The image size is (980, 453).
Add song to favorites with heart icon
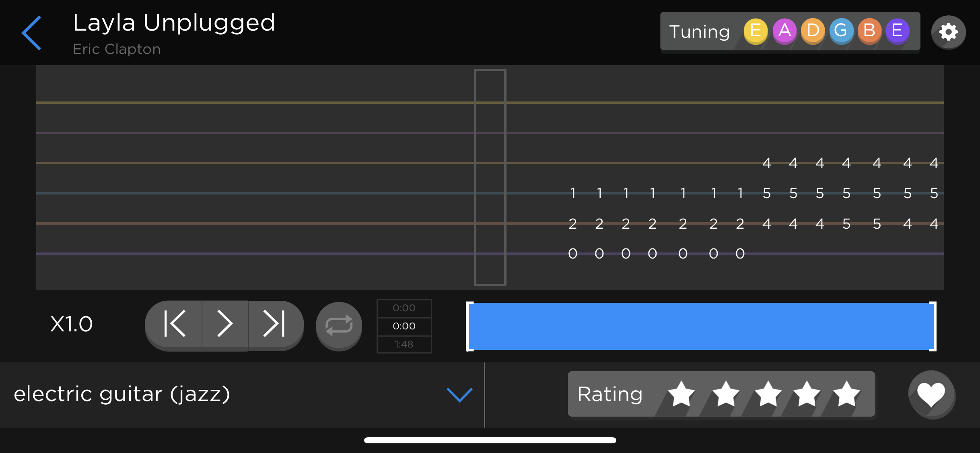[931, 394]
